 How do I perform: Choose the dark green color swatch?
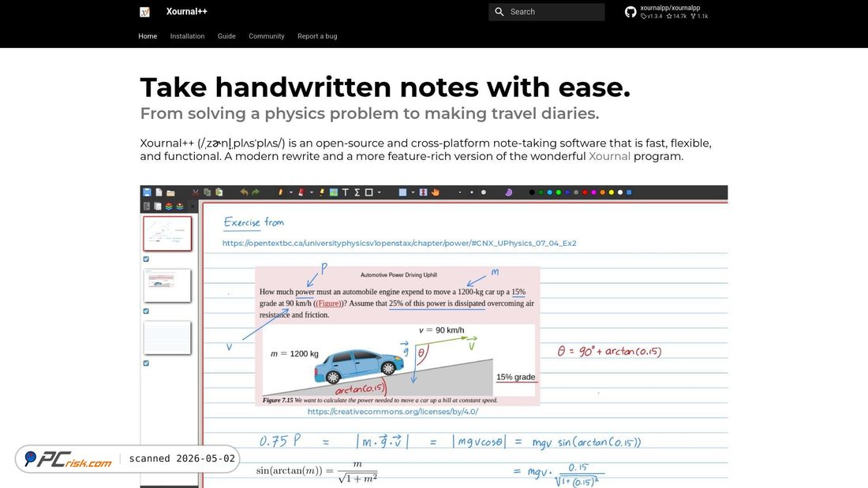(541, 192)
